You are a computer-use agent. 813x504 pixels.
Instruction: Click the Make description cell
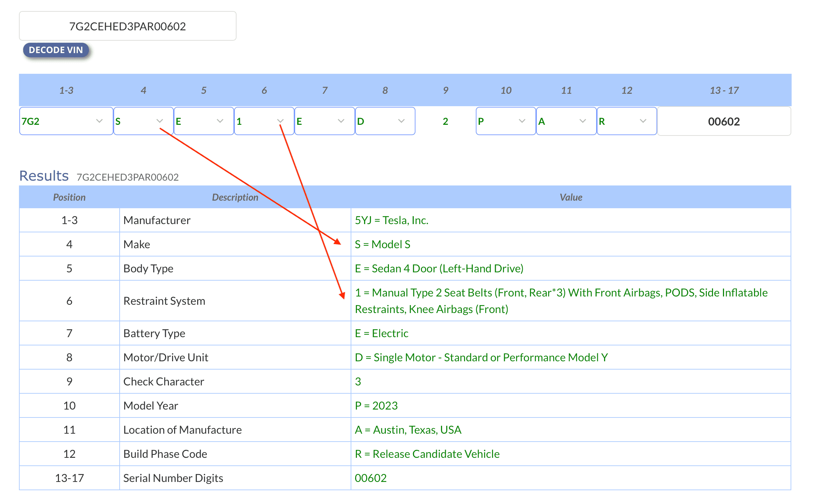235,244
